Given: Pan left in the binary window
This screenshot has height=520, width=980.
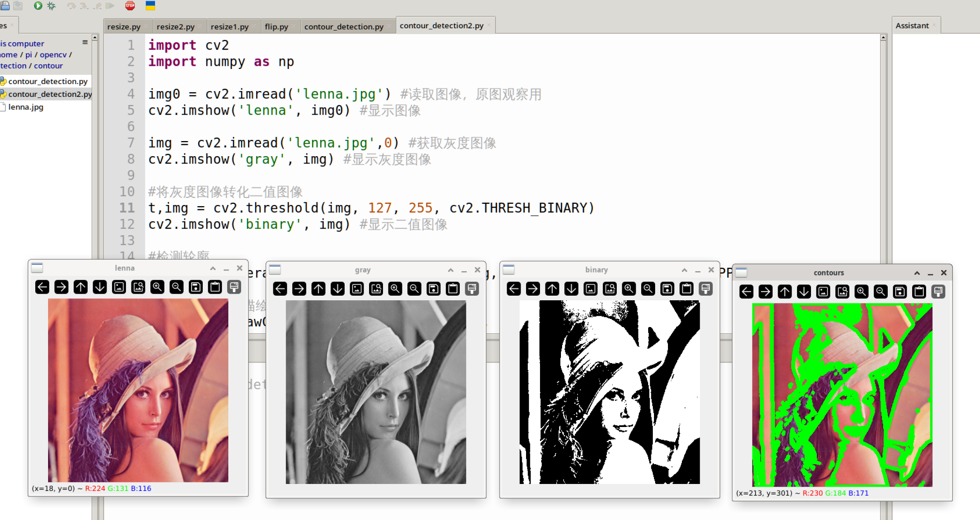Looking at the screenshot, I should pyautogui.click(x=514, y=289).
